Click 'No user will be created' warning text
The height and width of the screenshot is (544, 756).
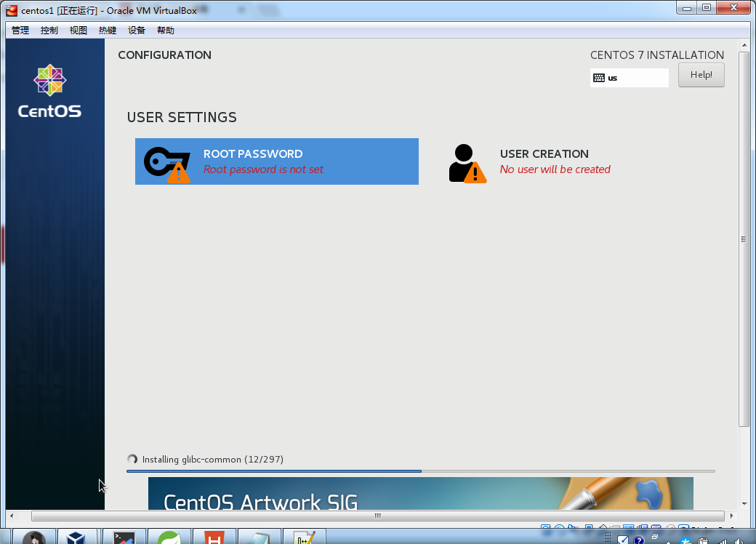click(x=555, y=169)
